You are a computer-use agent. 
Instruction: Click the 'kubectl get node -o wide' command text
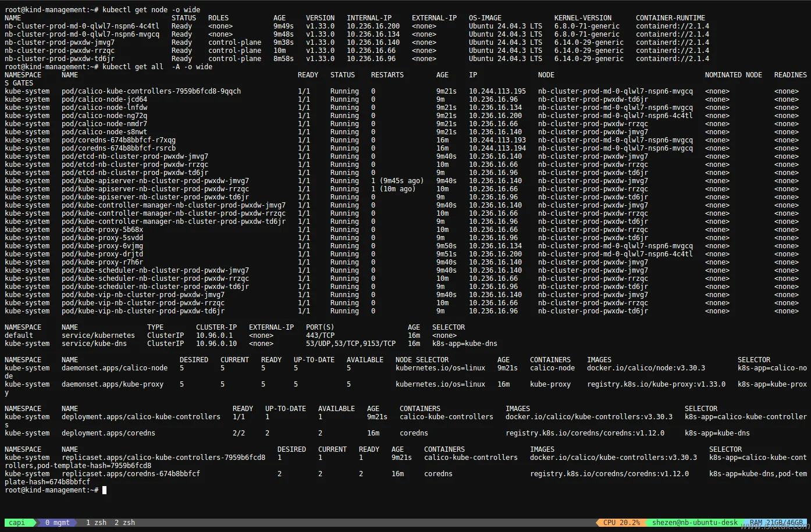coord(151,10)
